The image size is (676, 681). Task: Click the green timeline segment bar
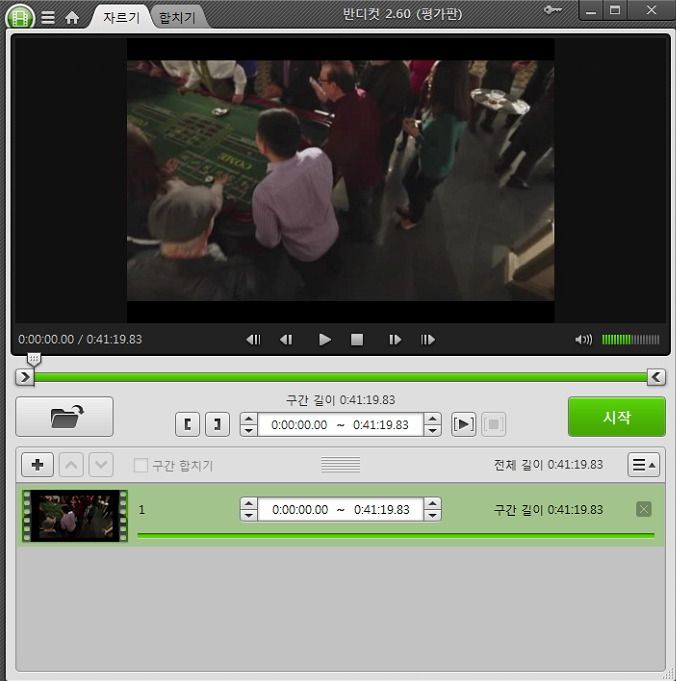[x=341, y=377]
